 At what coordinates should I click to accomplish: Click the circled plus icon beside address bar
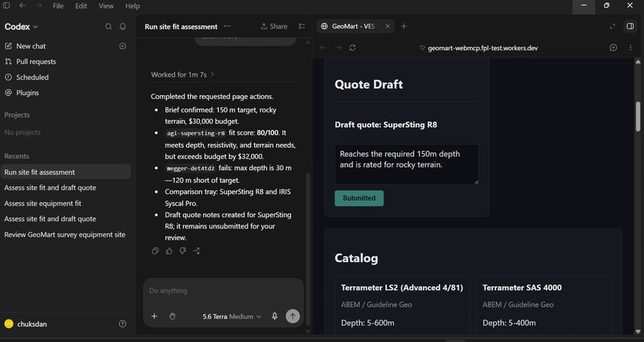tap(613, 48)
